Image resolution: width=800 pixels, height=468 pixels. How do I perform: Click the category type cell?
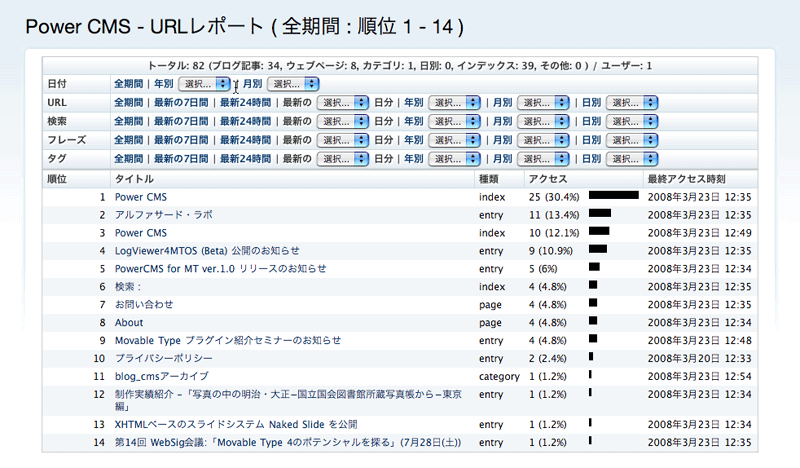tap(499, 377)
